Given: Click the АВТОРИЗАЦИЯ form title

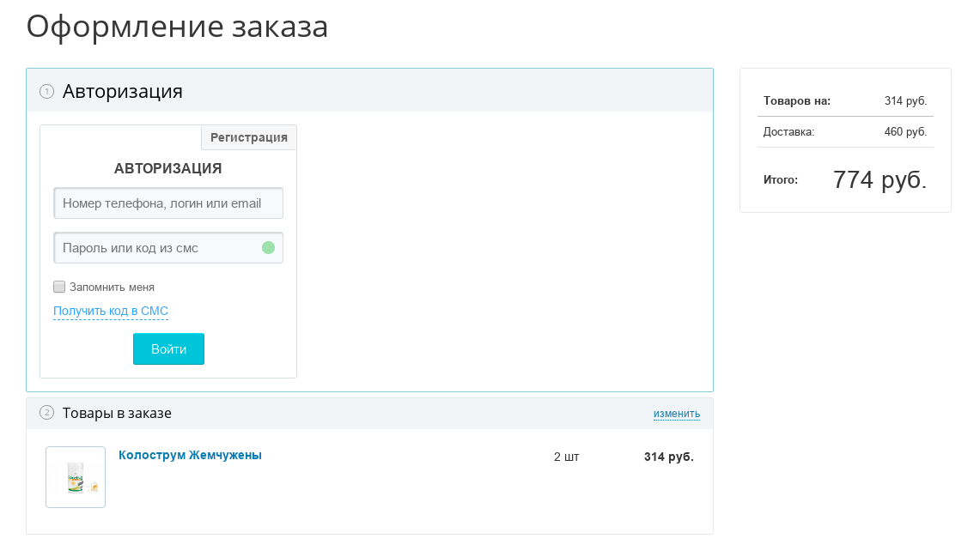Looking at the screenshot, I should (x=167, y=168).
